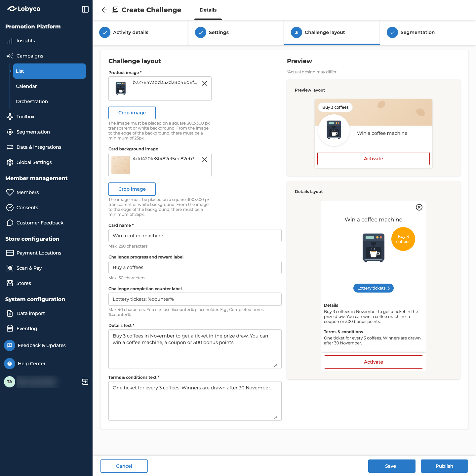476x476 pixels.
Task: Click the Details text area
Action: tap(195, 349)
